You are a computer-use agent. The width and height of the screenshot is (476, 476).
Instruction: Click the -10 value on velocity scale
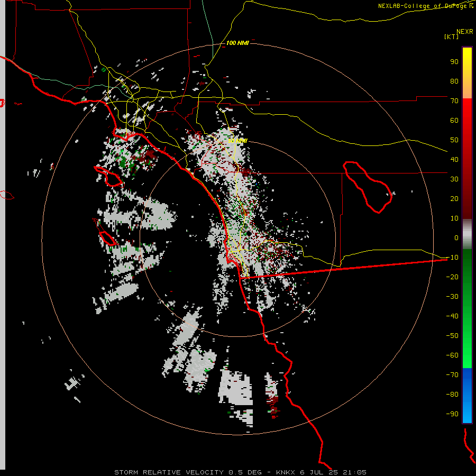[x=452, y=258]
